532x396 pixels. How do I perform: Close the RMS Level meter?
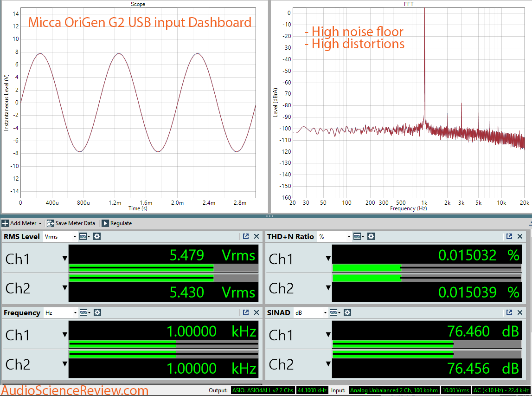pyautogui.click(x=256, y=236)
